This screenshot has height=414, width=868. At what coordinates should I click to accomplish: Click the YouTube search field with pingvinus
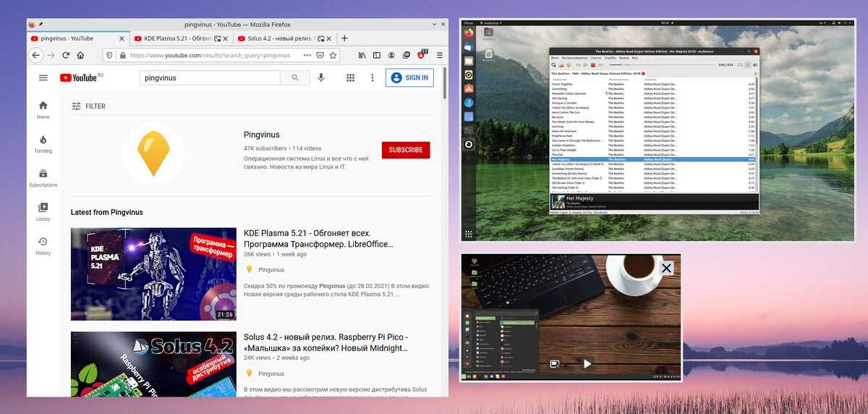(210, 77)
